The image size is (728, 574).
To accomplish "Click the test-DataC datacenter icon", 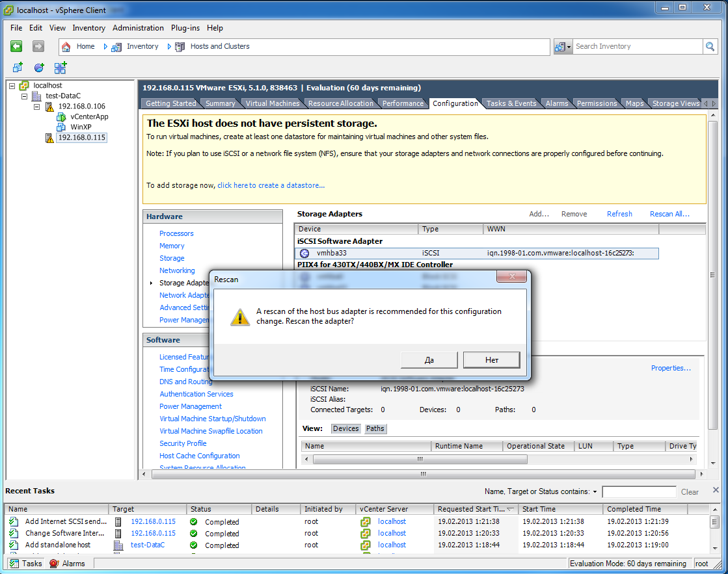I will (36, 96).
